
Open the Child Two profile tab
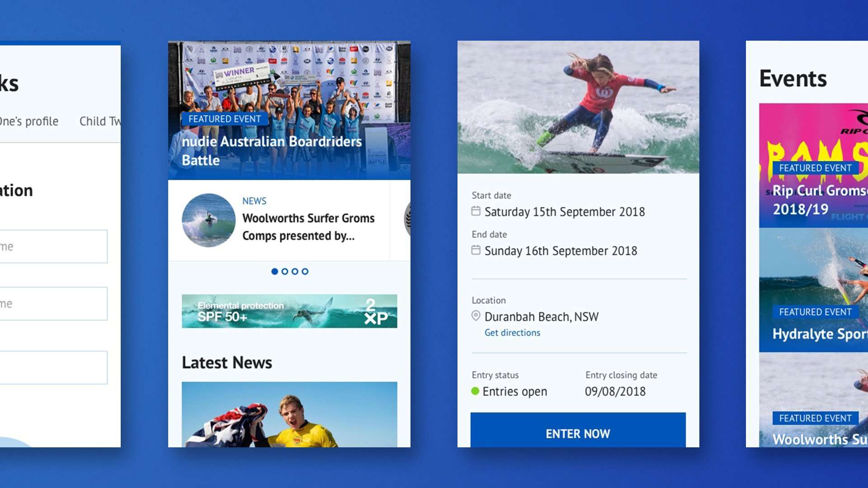[x=100, y=121]
